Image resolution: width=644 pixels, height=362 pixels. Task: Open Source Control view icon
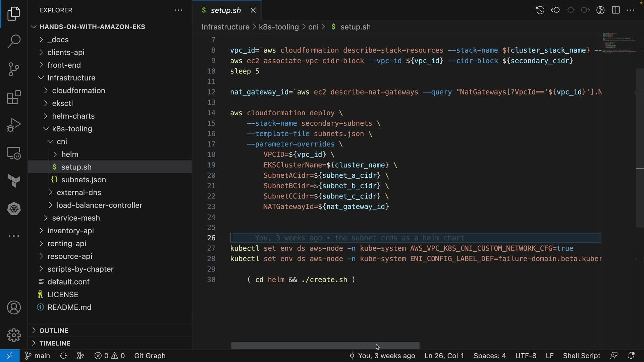[14, 69]
